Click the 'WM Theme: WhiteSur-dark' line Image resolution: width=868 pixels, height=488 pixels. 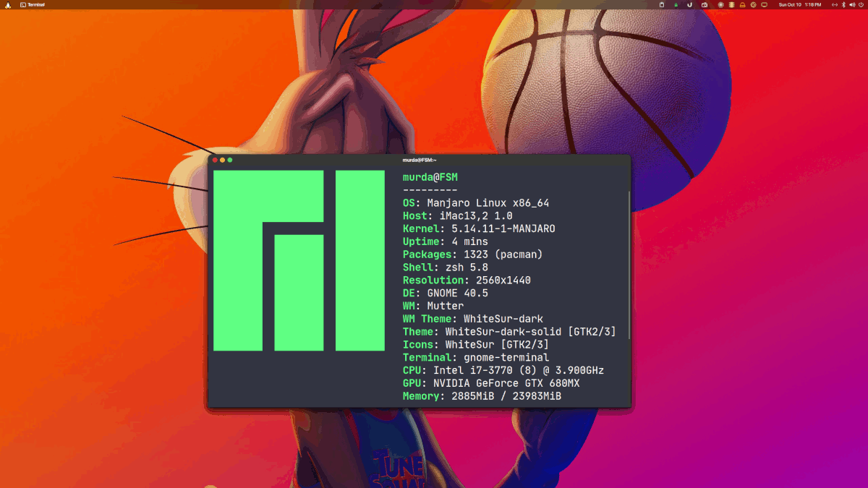[x=473, y=319]
